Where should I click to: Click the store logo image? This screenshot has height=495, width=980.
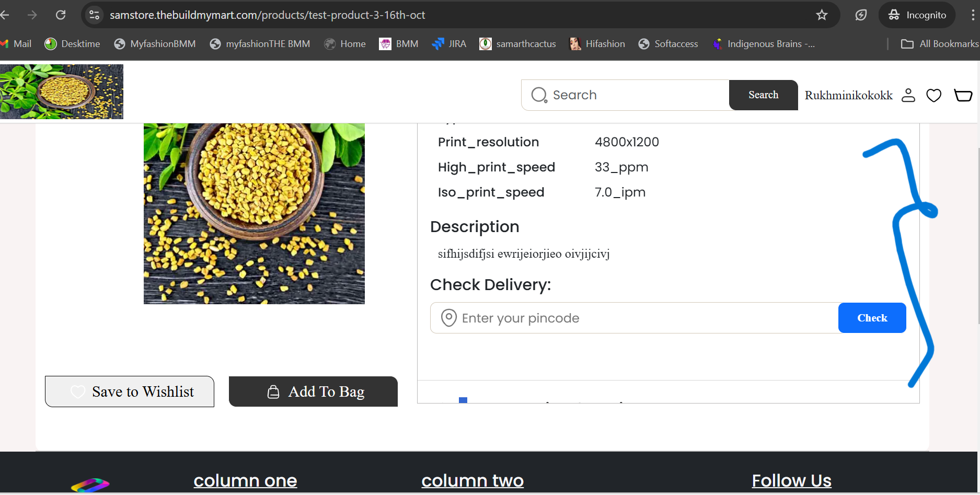(x=62, y=91)
